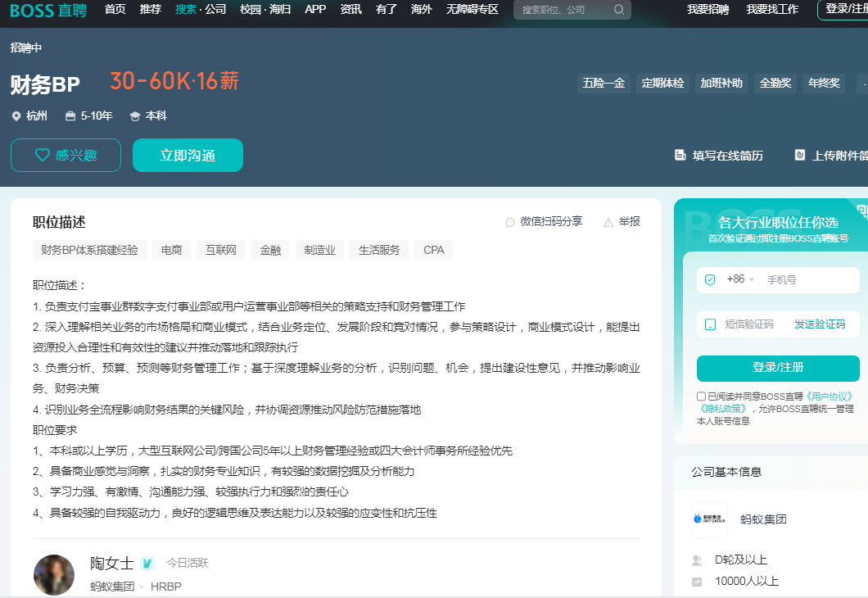Viewport: 868px width, 598px height.
Task: Click the search magnifier icon
Action: point(619,9)
